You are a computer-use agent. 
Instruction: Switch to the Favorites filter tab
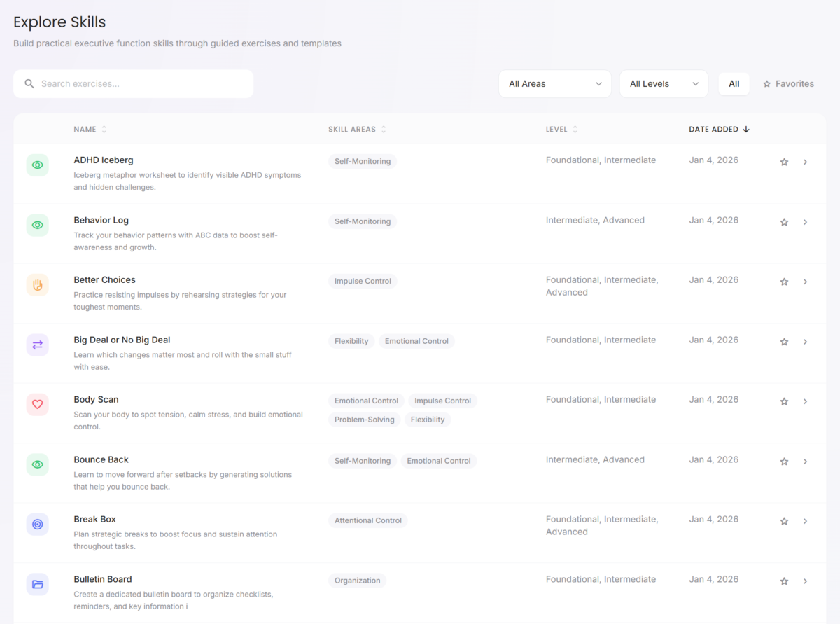(x=788, y=84)
